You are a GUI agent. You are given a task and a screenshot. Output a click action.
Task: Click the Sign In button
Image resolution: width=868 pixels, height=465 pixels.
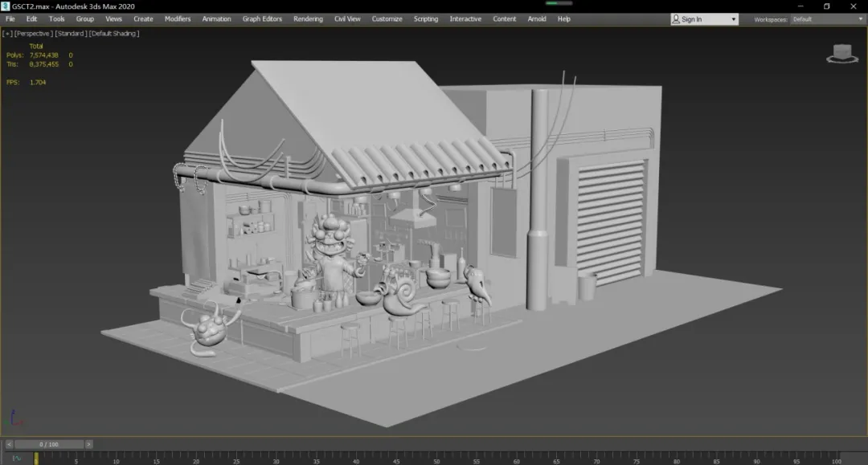(691, 19)
